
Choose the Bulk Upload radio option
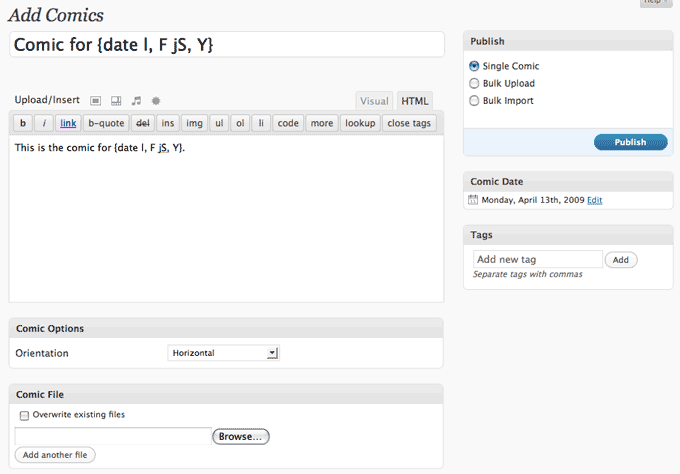click(474, 83)
